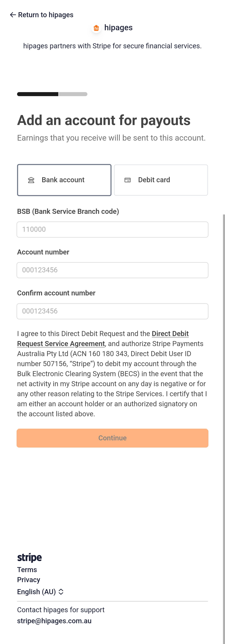Click the bank building icon
The image size is (225, 644).
pos(31,180)
